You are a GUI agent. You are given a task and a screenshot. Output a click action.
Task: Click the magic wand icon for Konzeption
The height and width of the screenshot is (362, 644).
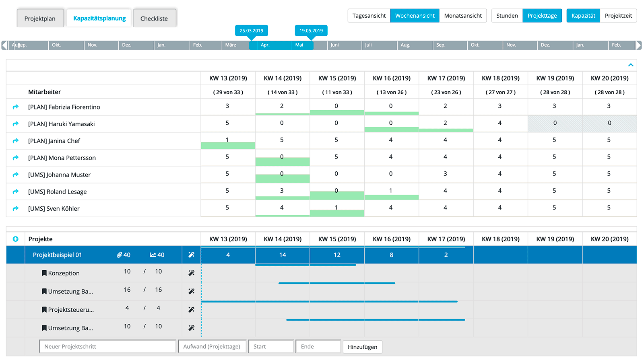coord(191,273)
